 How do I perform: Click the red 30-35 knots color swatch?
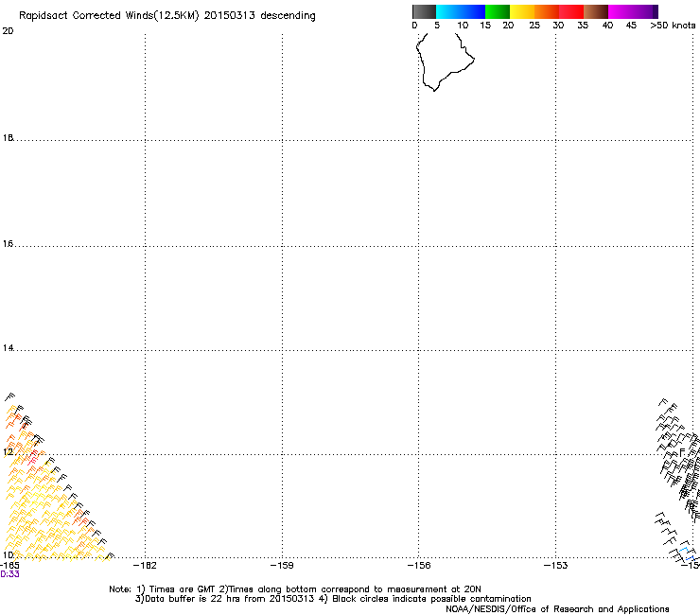[x=571, y=11]
